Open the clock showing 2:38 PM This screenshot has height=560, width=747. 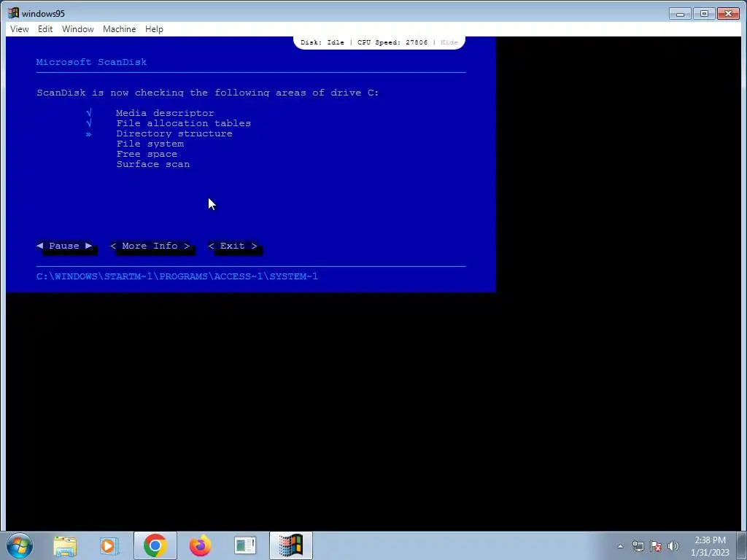710,546
